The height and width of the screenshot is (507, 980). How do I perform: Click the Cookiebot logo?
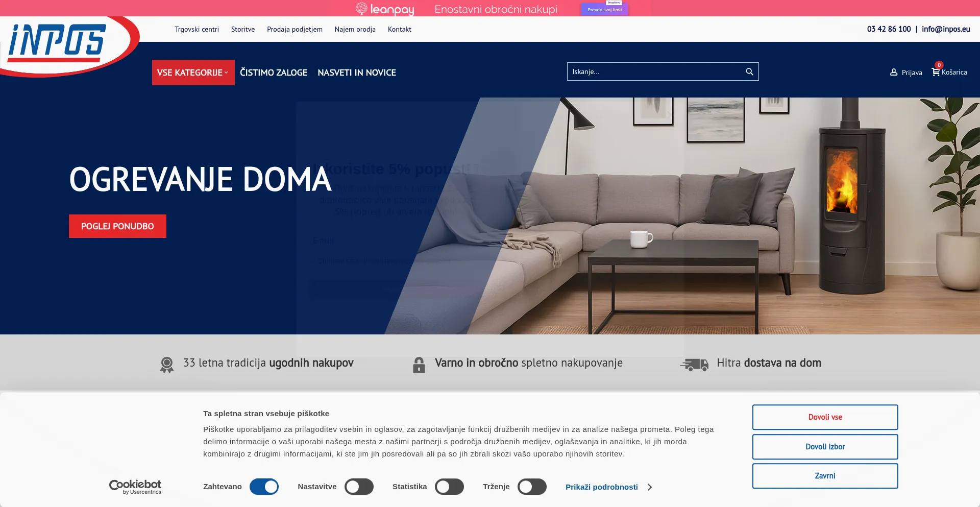(135, 487)
